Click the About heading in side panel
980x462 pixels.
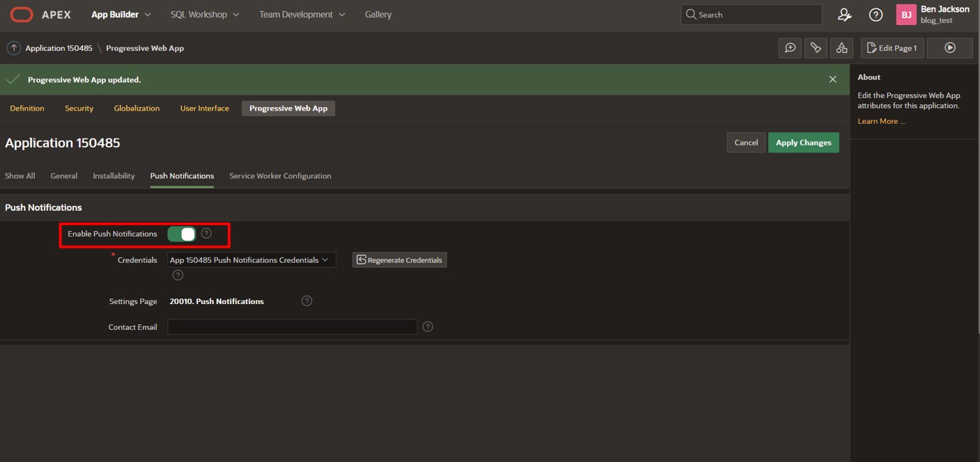(x=869, y=77)
